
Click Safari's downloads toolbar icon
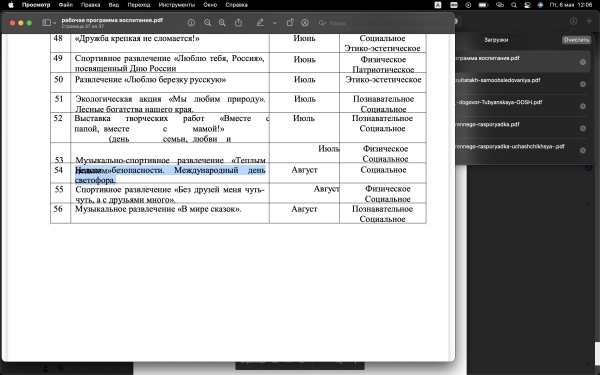(x=573, y=21)
